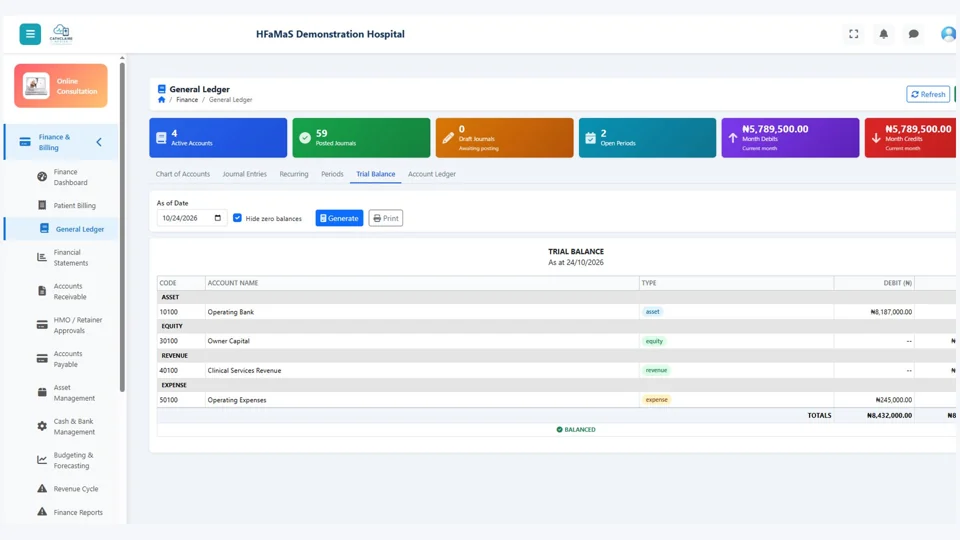Screen dimensions: 960x540
Task: Click account code 10100
Action: [168, 312]
